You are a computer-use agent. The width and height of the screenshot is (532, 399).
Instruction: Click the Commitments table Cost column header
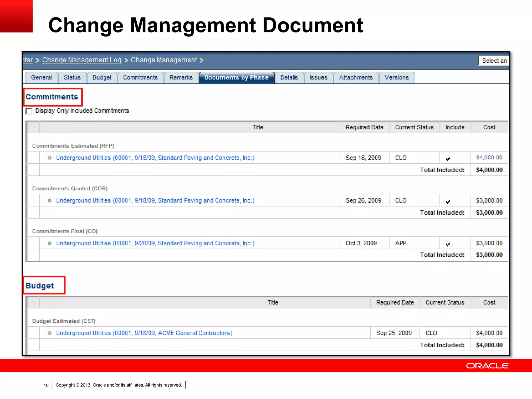(x=489, y=127)
